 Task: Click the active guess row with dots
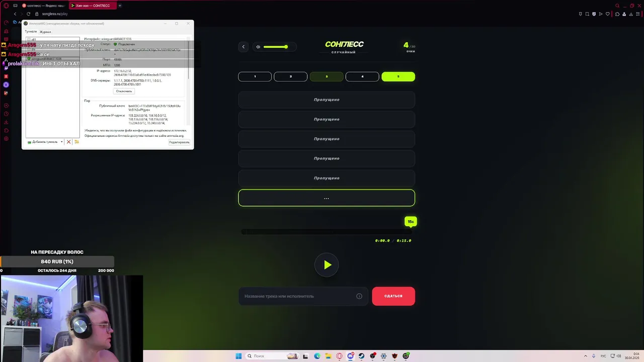pos(327,198)
